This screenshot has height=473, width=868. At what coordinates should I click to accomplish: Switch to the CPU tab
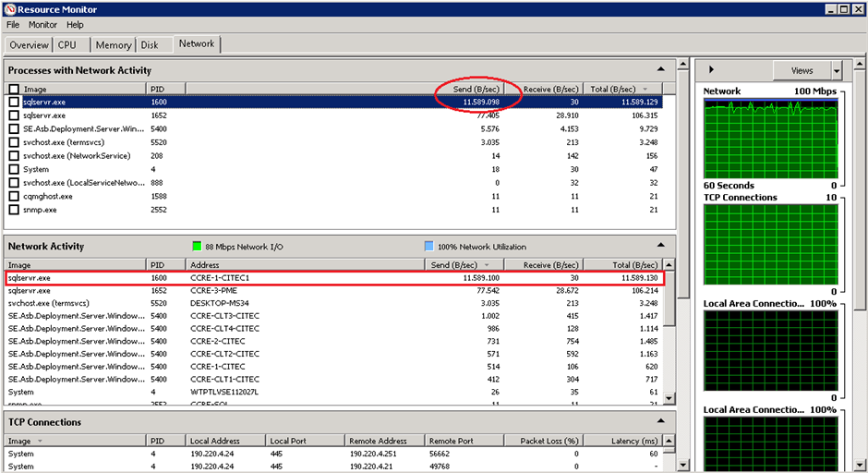coord(71,45)
